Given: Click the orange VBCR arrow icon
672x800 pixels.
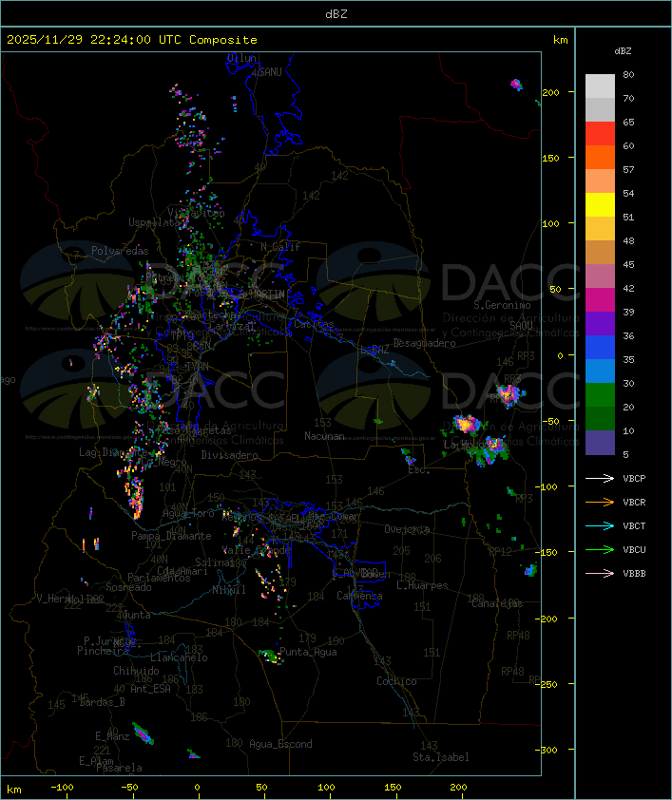Looking at the screenshot, I should [x=600, y=502].
